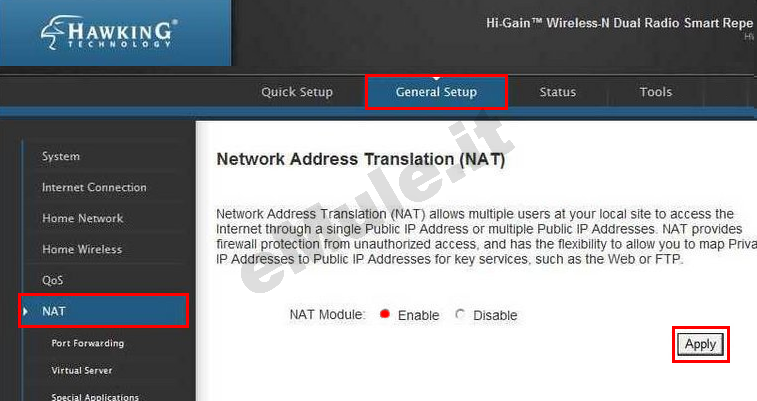
Task: Open the Port Forwarding submenu
Action: 88,343
